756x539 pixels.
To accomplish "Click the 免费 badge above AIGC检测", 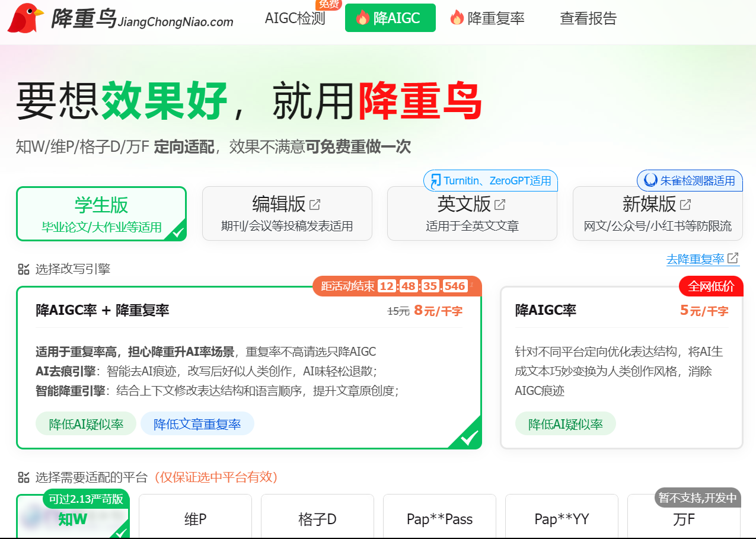I will 329,5.
